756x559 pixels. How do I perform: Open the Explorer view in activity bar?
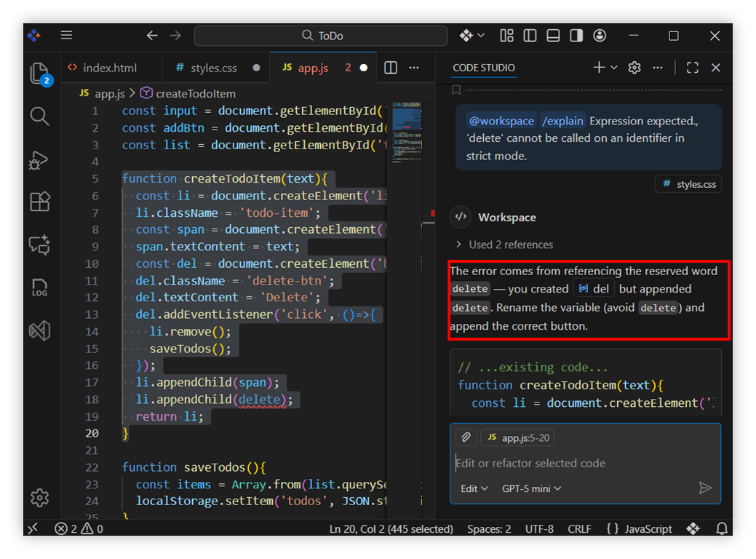(x=39, y=74)
